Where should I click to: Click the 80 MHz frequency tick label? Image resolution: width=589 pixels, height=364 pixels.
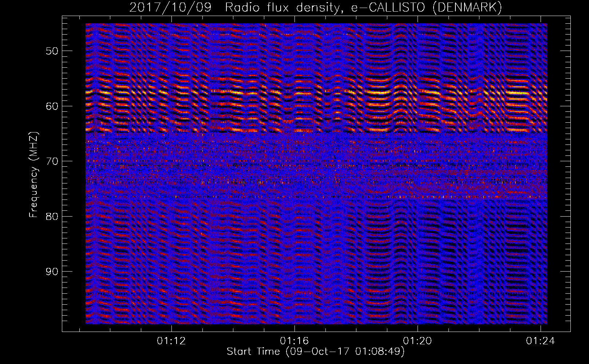pyautogui.click(x=52, y=217)
